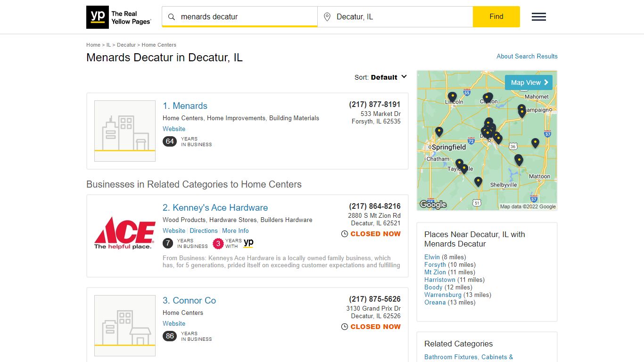Open the YP Real Yellow Pages logo
Screen dimensions: 644x362
point(119,17)
